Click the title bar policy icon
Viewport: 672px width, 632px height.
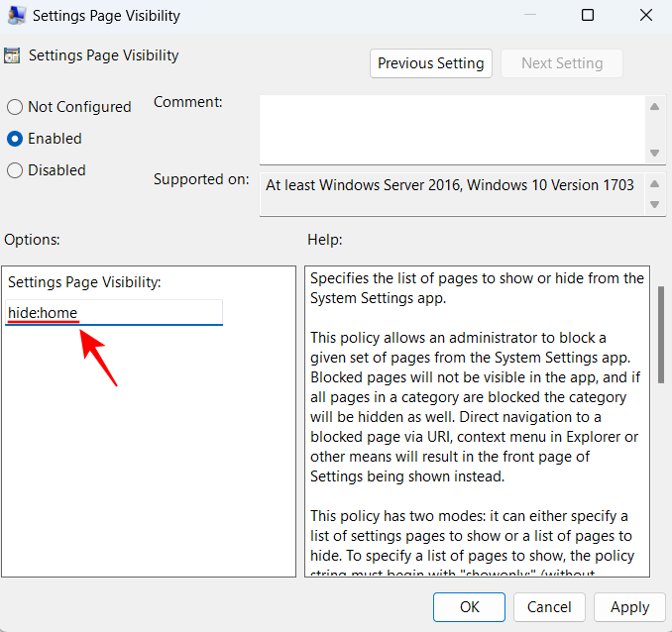[17, 16]
